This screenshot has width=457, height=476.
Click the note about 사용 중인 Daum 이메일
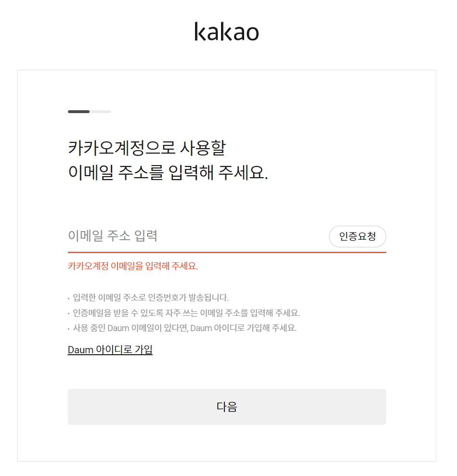tap(184, 328)
